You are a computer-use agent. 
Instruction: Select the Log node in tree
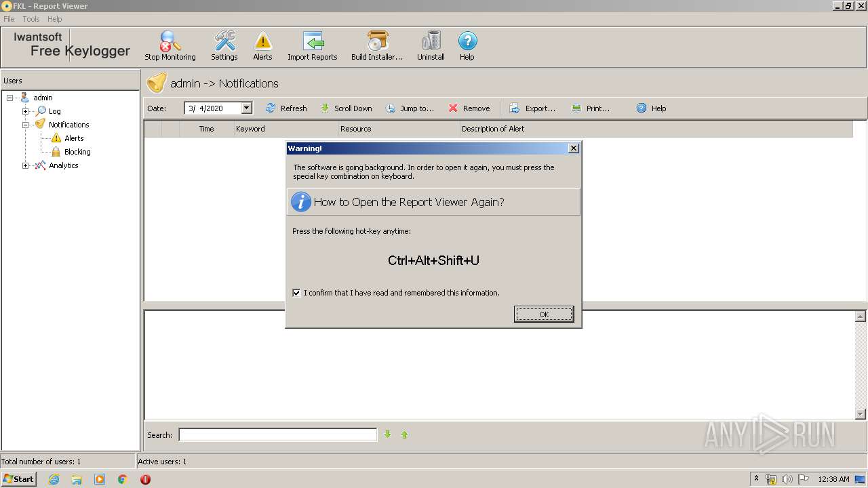click(54, 111)
